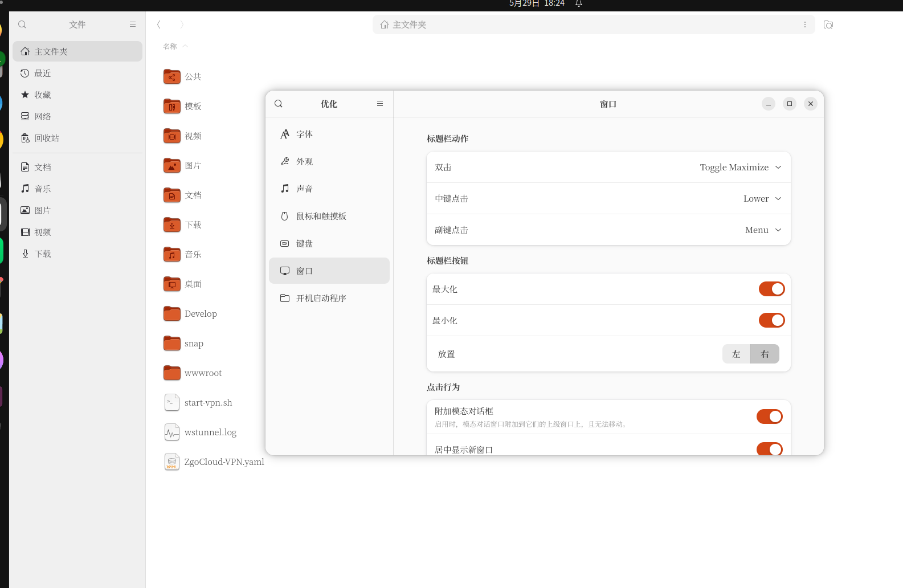Screen dimensions: 903x588
Task: Open 收藏 in Files sidebar
Action: tap(77, 95)
